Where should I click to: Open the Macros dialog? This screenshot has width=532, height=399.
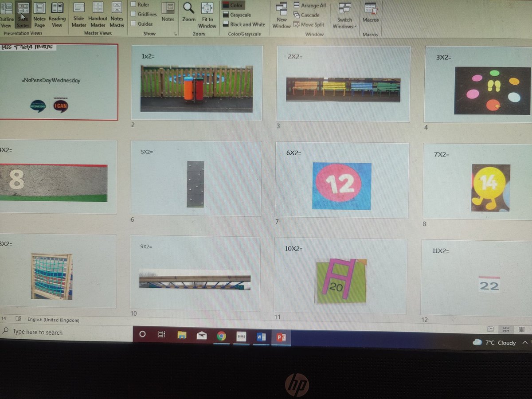[x=370, y=12]
